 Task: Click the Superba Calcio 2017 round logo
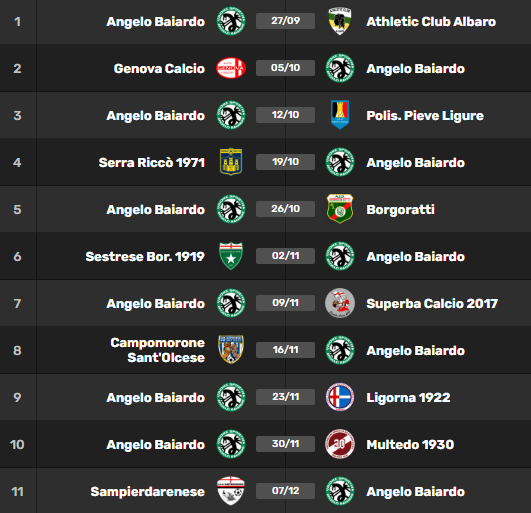340,303
